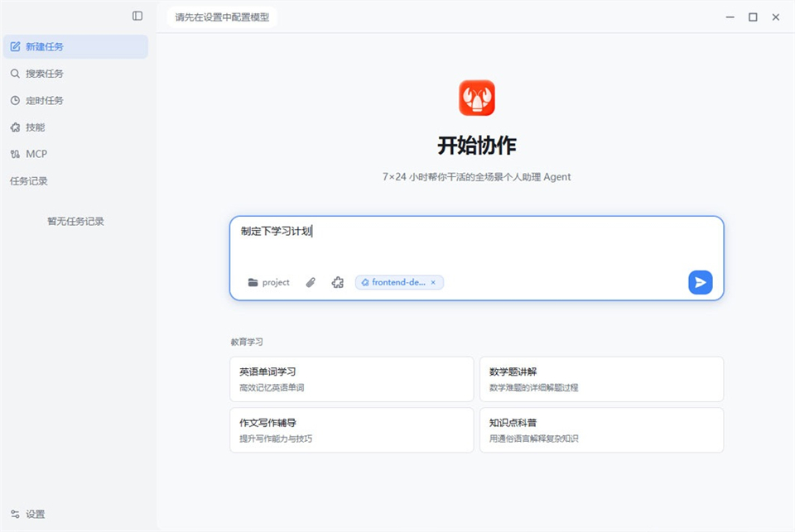Open skill picker via puzzle-piece icon
This screenshot has width=795, height=532.
pyautogui.click(x=337, y=282)
